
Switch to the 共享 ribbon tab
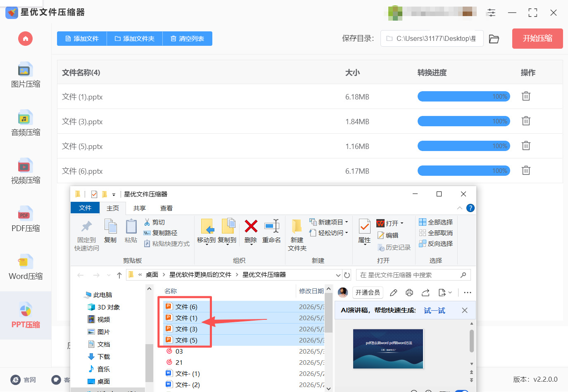tap(140, 208)
